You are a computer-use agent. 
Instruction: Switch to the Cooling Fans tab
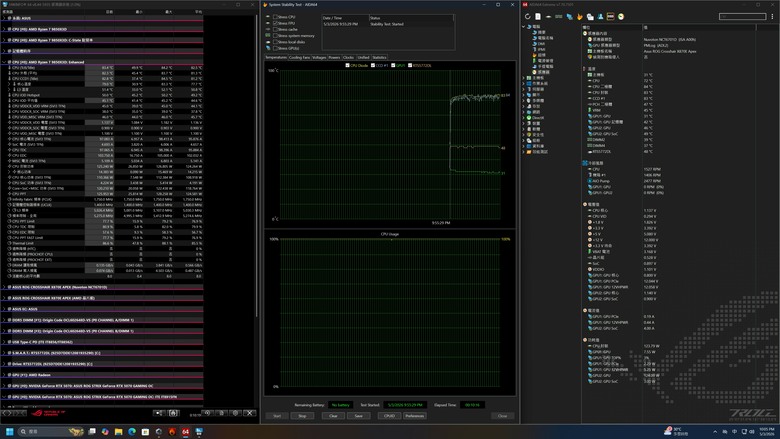pyautogui.click(x=299, y=58)
